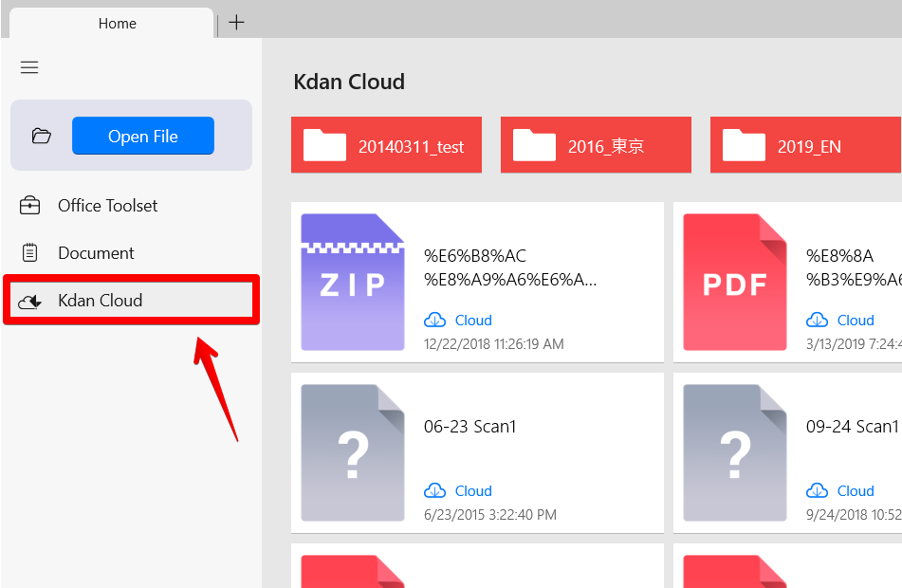Click the date 12/22/2018 11:26:19 AM
The width and height of the screenshot is (902, 588).
[493, 344]
